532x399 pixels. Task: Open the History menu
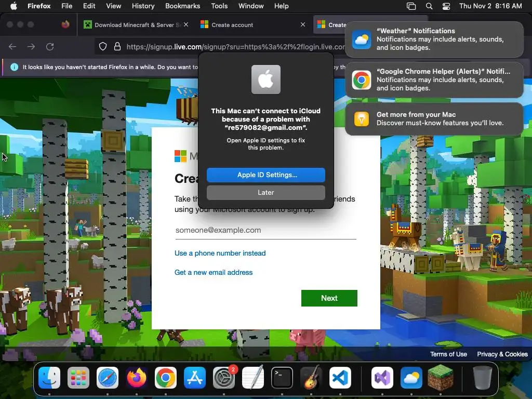coord(143,6)
